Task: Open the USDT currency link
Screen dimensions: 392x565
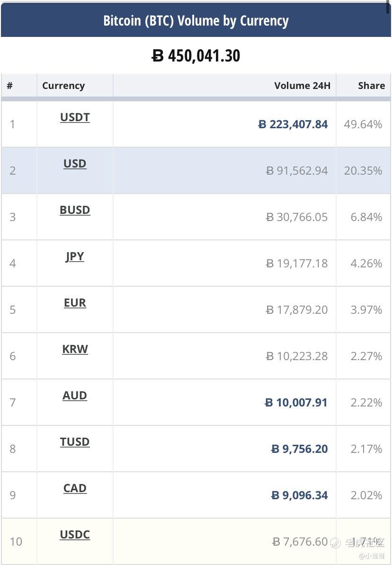Action: coord(75,117)
